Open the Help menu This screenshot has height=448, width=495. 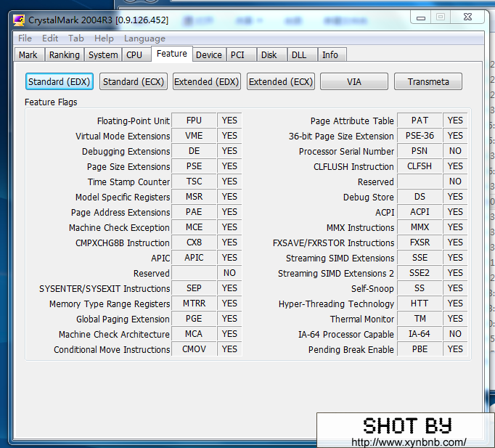104,38
